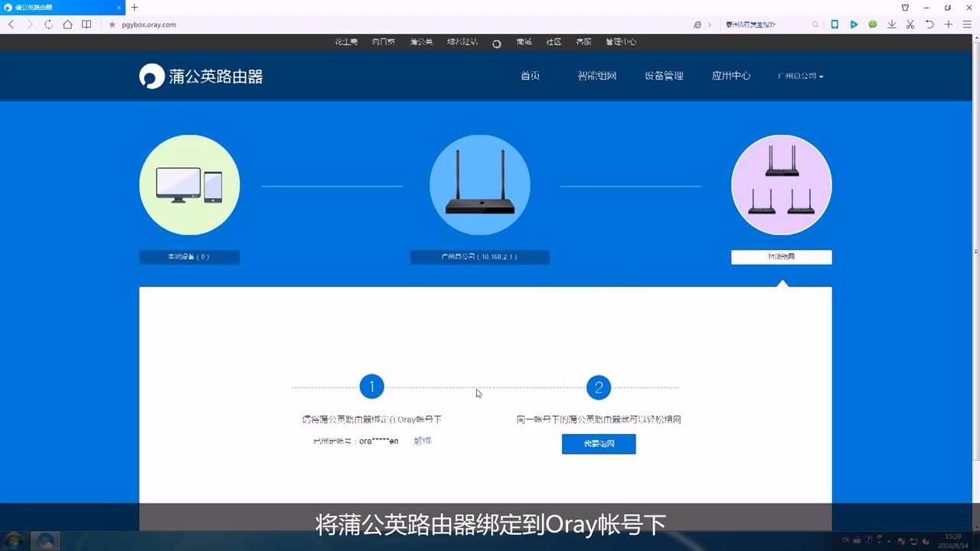
Task: Click the Oray circle logo in top bar
Action: point(496,44)
